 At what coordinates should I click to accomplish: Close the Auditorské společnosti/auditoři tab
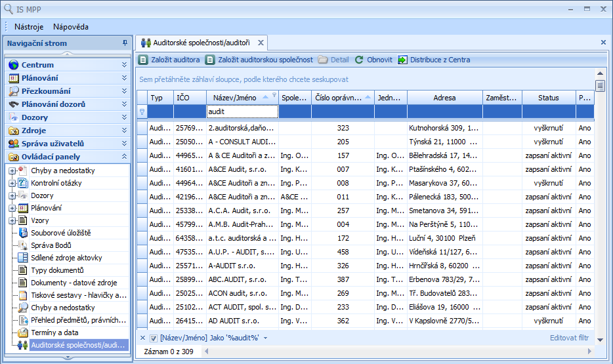261,43
